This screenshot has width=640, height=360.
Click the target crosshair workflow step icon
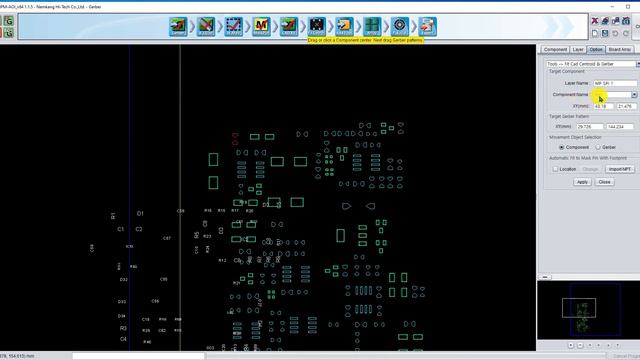(400, 27)
